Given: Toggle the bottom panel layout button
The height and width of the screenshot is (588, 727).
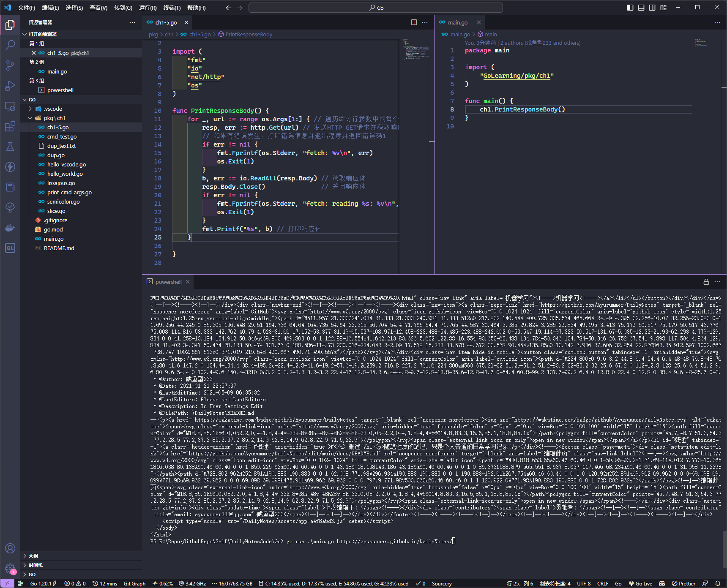Looking at the screenshot, I should click(641, 8).
